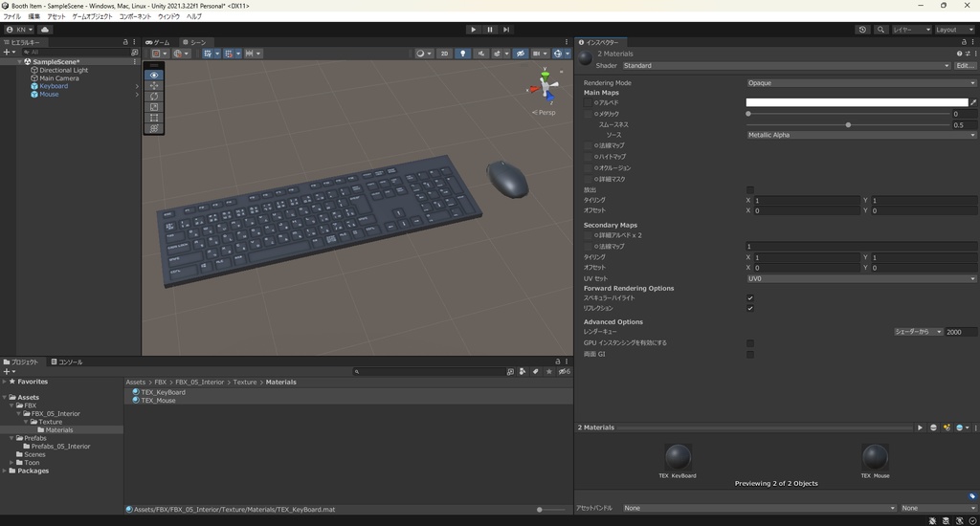
Task: Toggle preview lighting icon
Action: click(x=947, y=427)
